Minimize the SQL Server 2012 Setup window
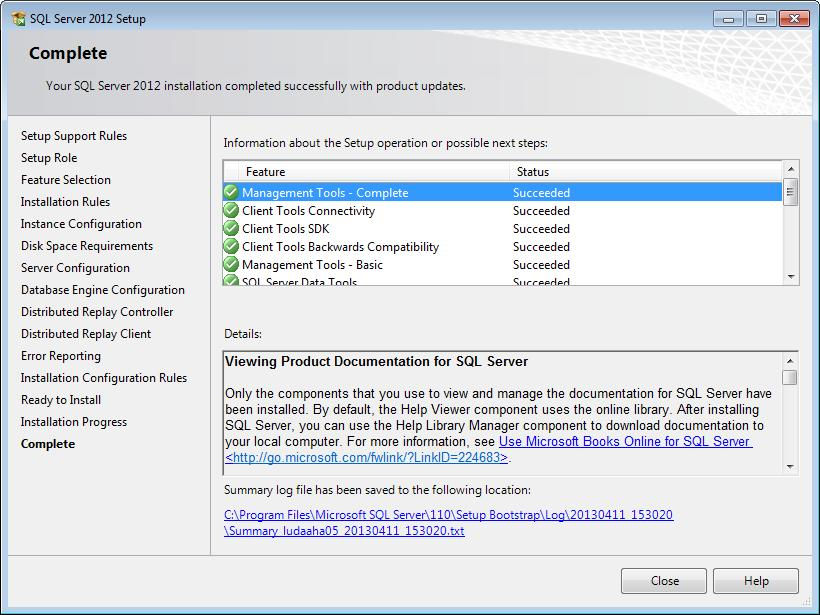The height and width of the screenshot is (615, 820). pyautogui.click(x=728, y=19)
